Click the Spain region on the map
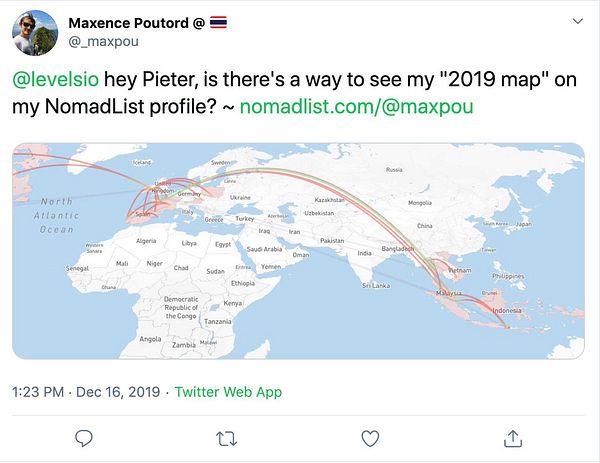The width and height of the screenshot is (600, 463). pos(143,215)
